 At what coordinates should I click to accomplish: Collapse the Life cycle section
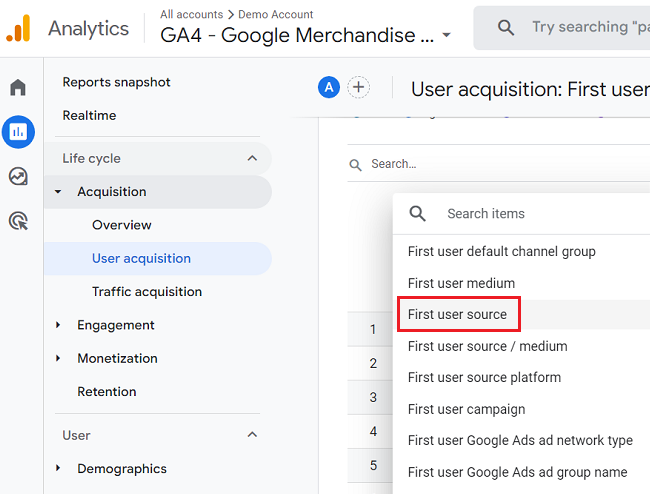[252, 158]
